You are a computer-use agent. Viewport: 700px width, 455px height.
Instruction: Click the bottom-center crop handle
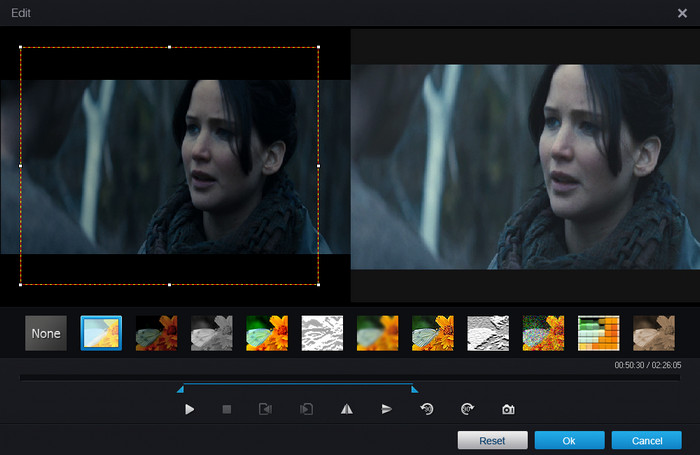[169, 284]
